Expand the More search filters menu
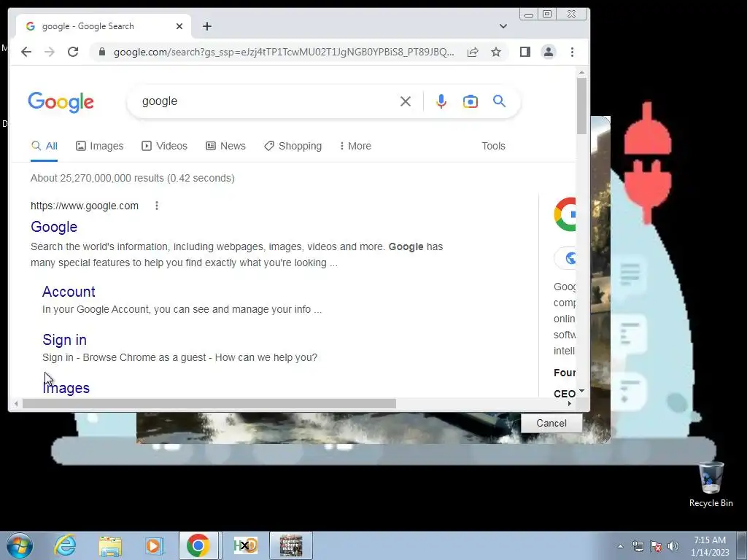 [x=355, y=146]
